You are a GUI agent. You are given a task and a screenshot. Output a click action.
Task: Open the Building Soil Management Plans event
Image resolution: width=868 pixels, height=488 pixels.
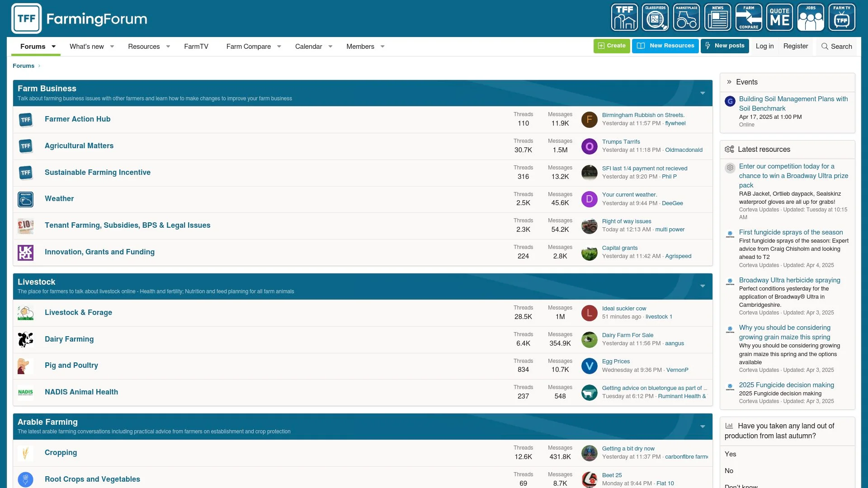click(x=793, y=103)
